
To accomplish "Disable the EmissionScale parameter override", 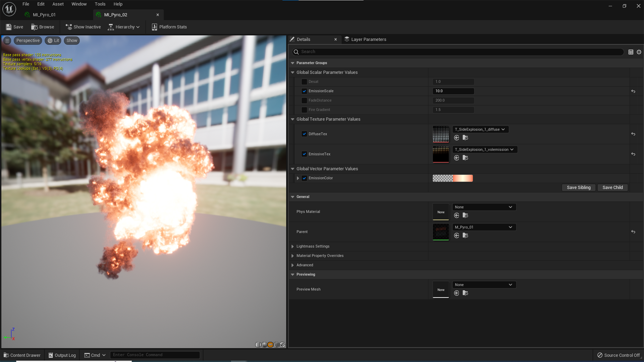I will pos(304,91).
